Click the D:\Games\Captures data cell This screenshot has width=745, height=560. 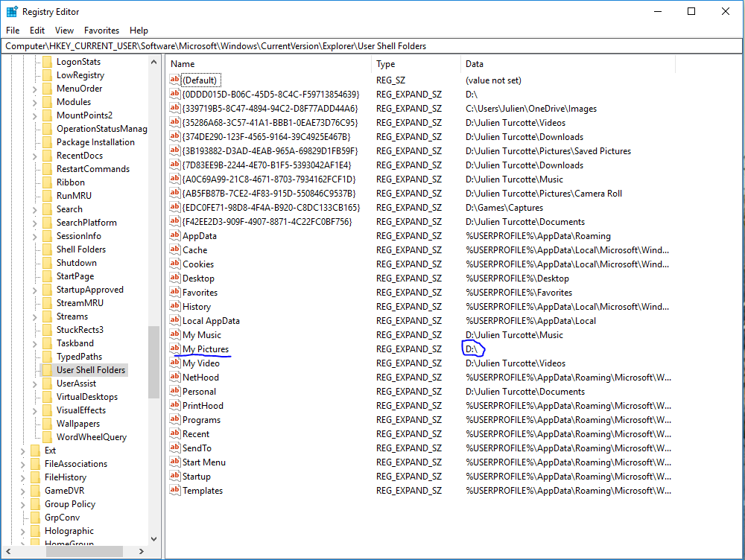[504, 207]
